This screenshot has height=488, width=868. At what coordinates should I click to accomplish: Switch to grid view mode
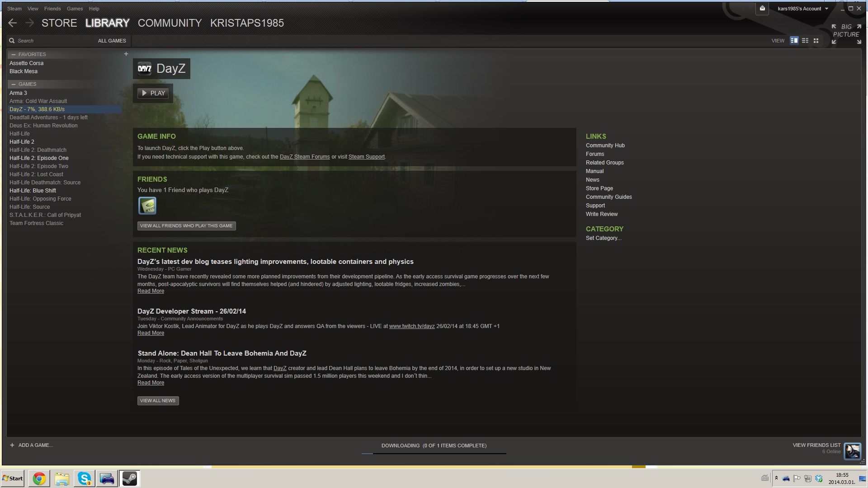(816, 41)
